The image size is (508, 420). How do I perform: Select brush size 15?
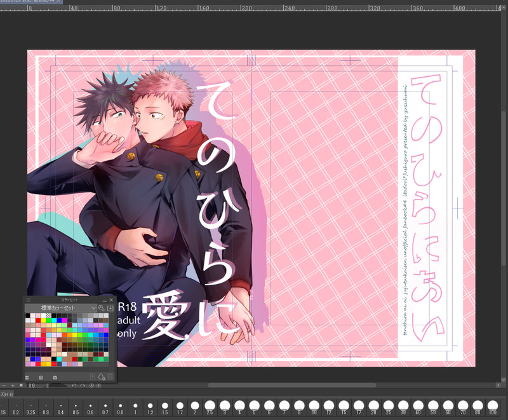tap(344, 408)
